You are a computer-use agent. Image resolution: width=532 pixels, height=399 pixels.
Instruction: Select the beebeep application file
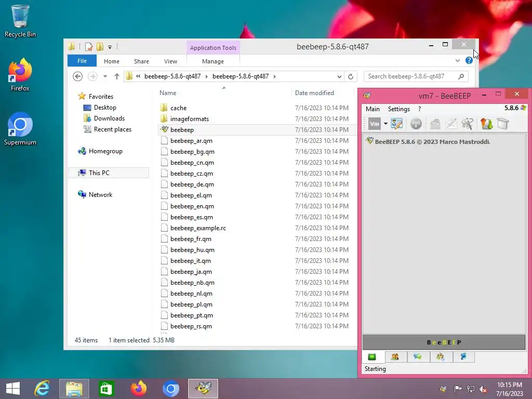click(182, 129)
